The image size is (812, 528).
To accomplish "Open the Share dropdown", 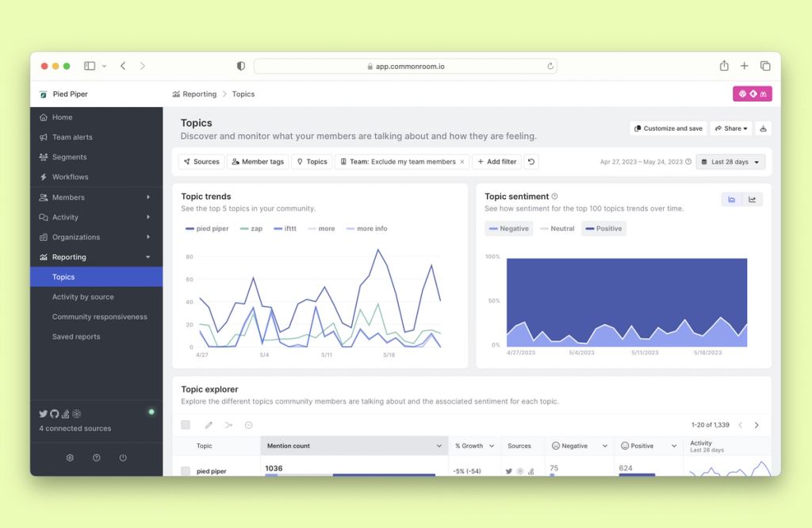I will point(731,128).
